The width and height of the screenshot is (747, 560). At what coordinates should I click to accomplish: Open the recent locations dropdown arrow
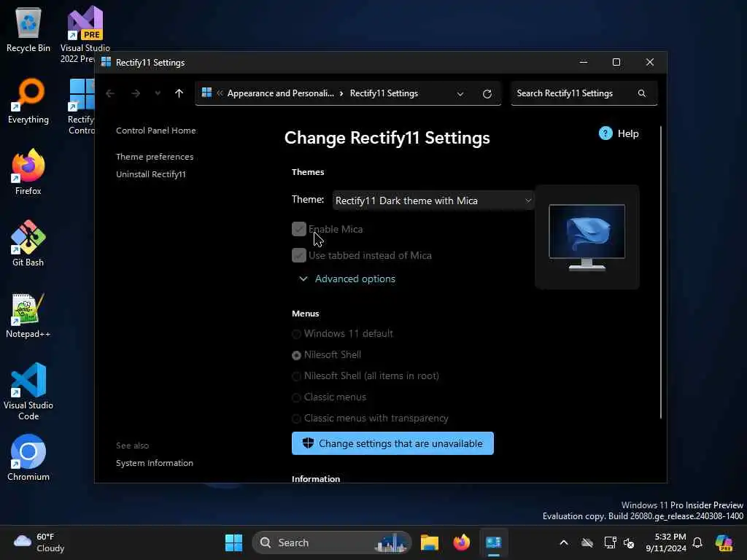(158, 93)
